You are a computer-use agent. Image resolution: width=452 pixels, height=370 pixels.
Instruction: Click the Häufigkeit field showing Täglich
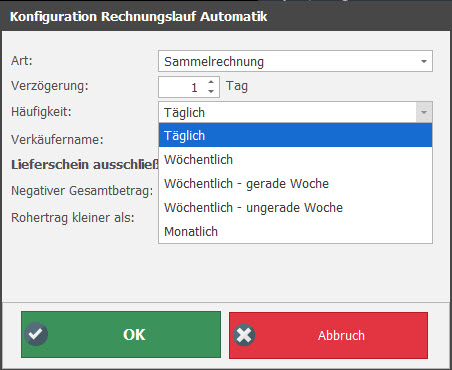(x=287, y=112)
